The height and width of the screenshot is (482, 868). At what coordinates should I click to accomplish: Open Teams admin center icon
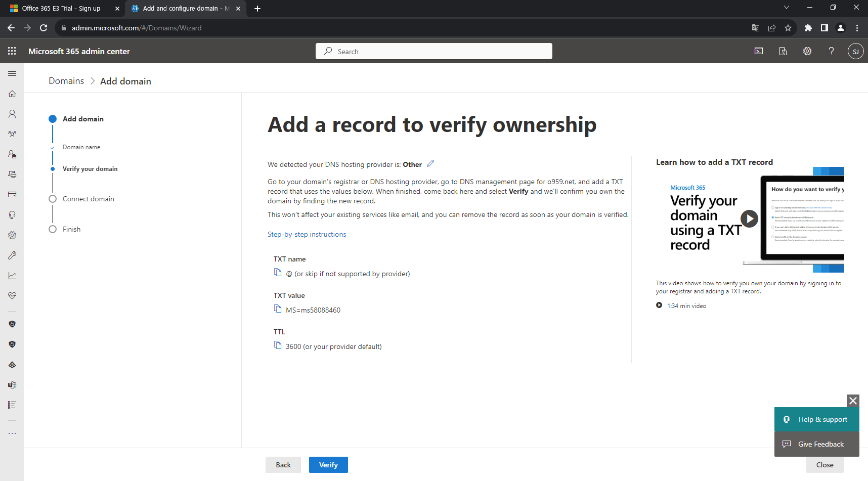pos(12,385)
